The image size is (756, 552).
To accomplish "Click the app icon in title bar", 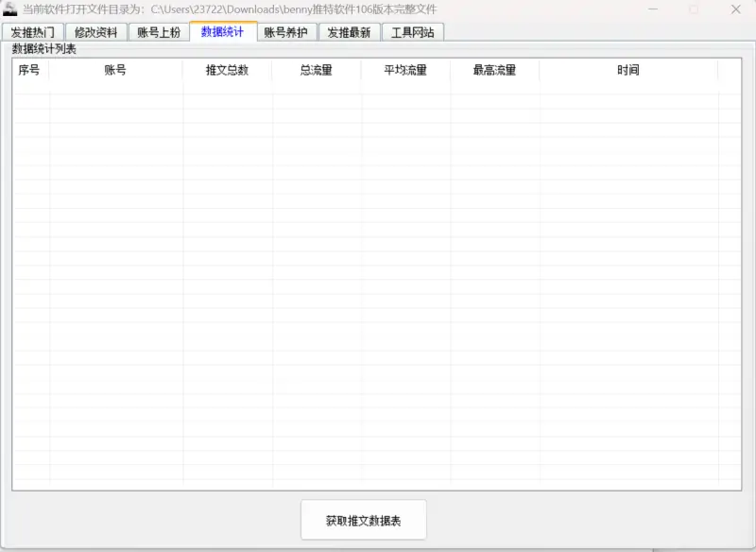I will 10,9.
